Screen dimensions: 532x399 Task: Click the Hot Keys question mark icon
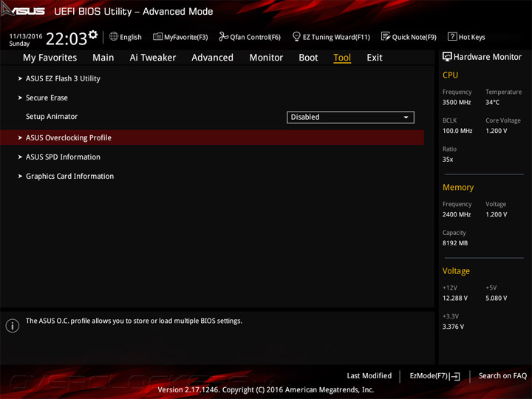[x=452, y=36]
